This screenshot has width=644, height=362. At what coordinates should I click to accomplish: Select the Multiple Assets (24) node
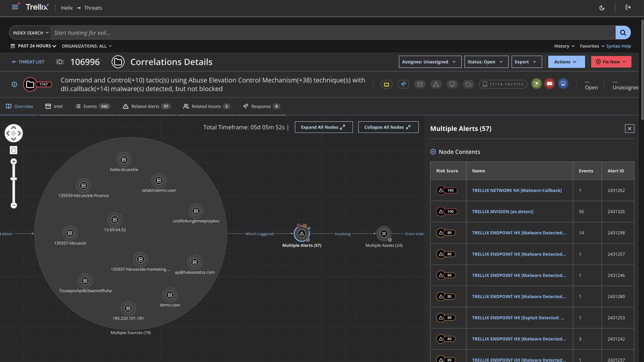click(x=384, y=234)
